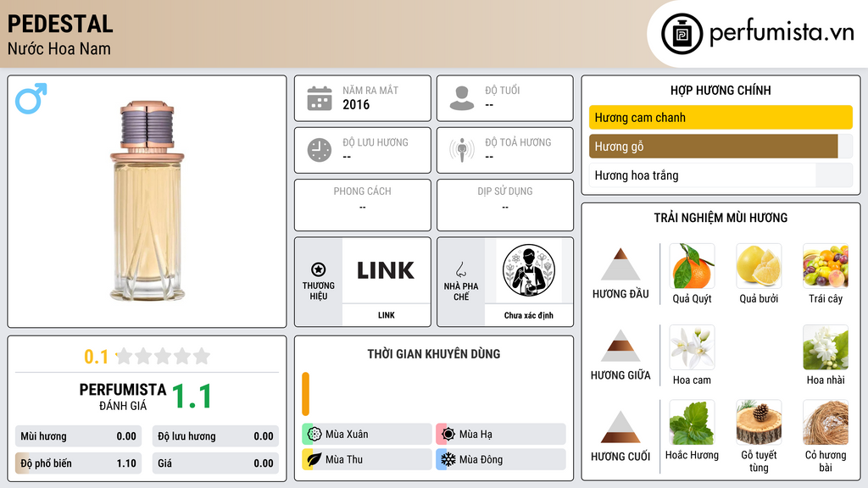Click the Chưa xác định perfumer caption
Image resolution: width=868 pixels, height=488 pixels.
click(x=529, y=315)
